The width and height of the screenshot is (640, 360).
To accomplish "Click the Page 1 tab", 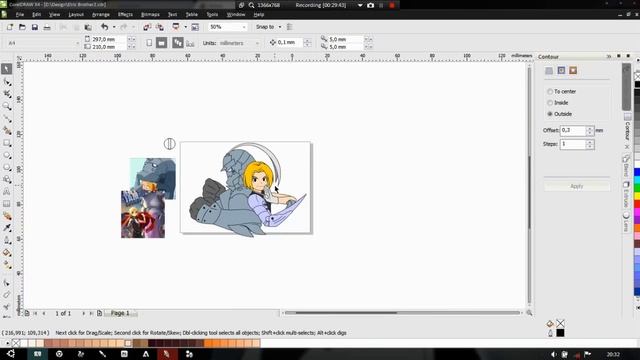I will (x=120, y=313).
